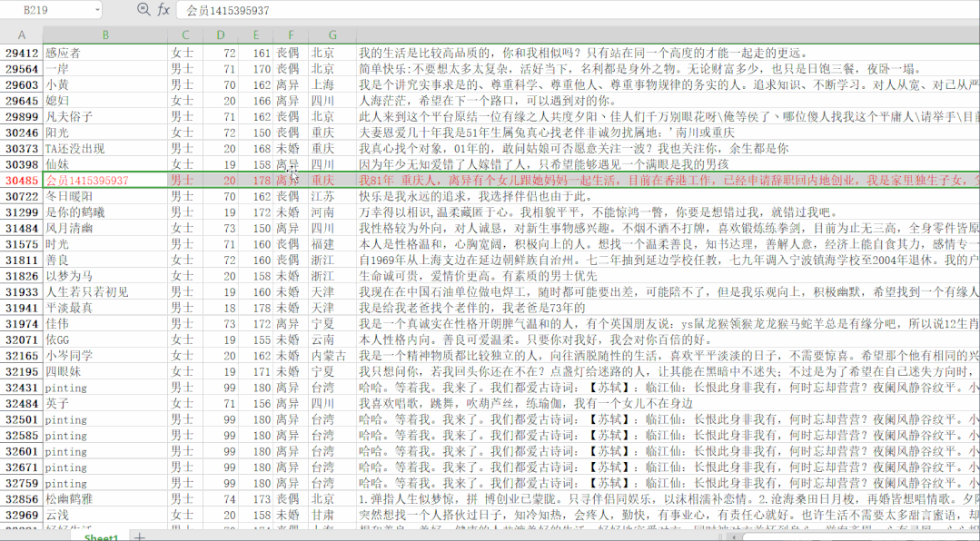Select the description starting 我是给我老爸找个老伴的
The height and width of the screenshot is (541, 980).
[x=668, y=308]
